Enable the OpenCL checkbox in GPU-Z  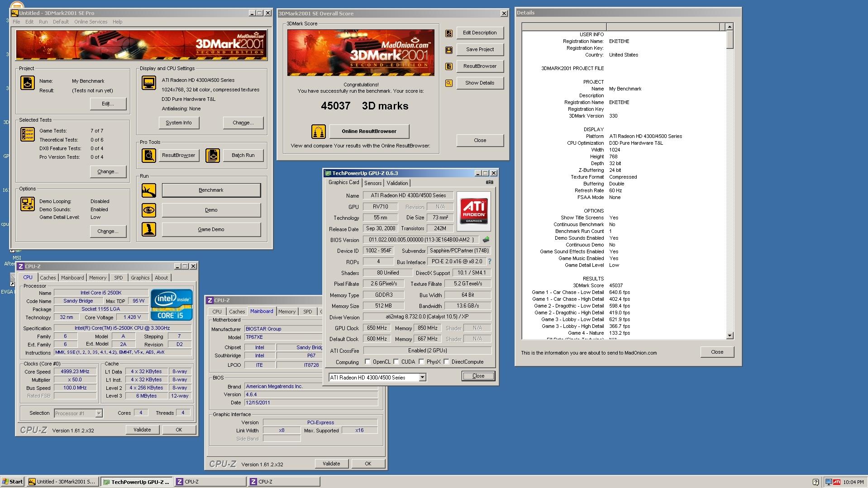367,362
